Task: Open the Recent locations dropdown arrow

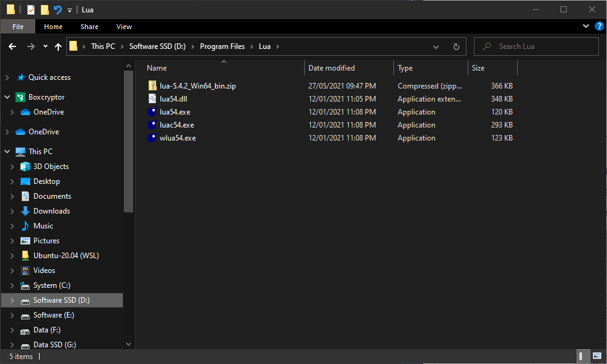Action: (x=45, y=46)
